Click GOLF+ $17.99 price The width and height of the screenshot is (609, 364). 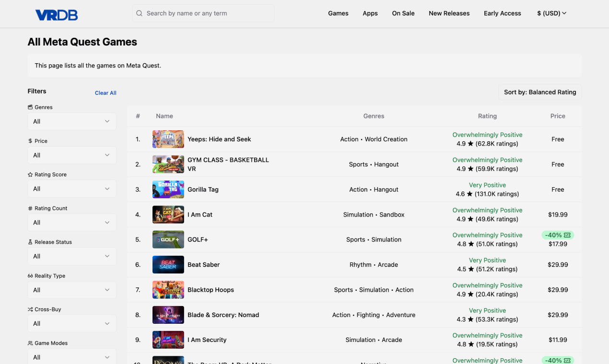[558, 244]
